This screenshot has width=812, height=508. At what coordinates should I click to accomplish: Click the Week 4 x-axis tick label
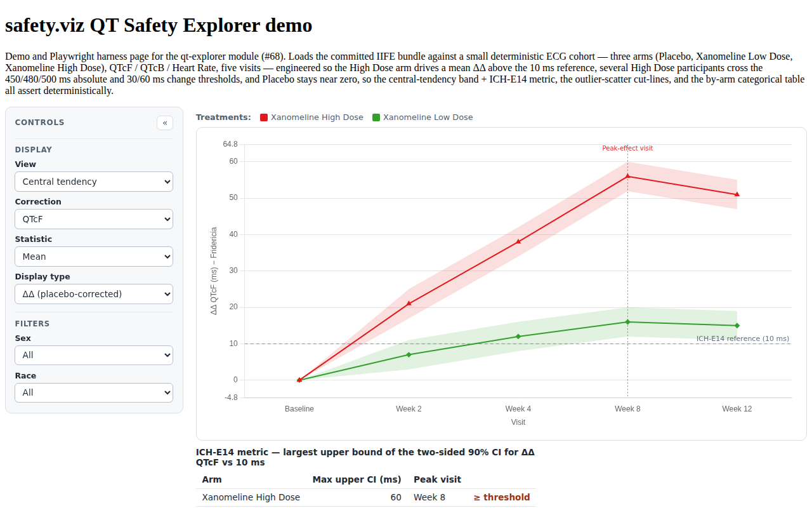click(x=518, y=409)
